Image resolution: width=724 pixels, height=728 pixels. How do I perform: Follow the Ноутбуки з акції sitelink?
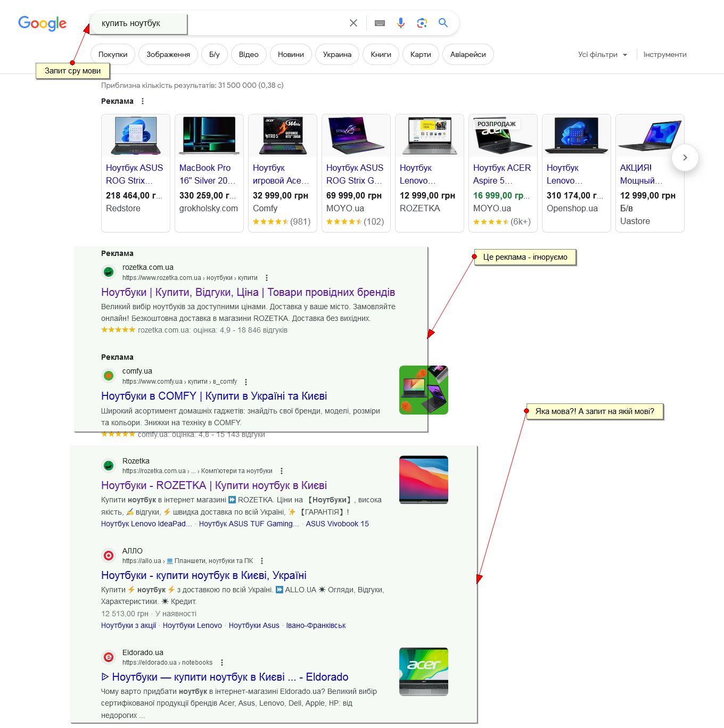pyautogui.click(x=129, y=625)
